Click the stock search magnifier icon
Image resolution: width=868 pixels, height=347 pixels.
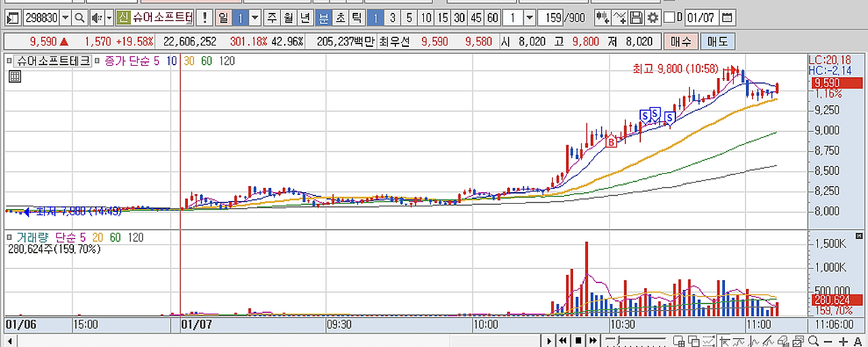click(x=80, y=18)
